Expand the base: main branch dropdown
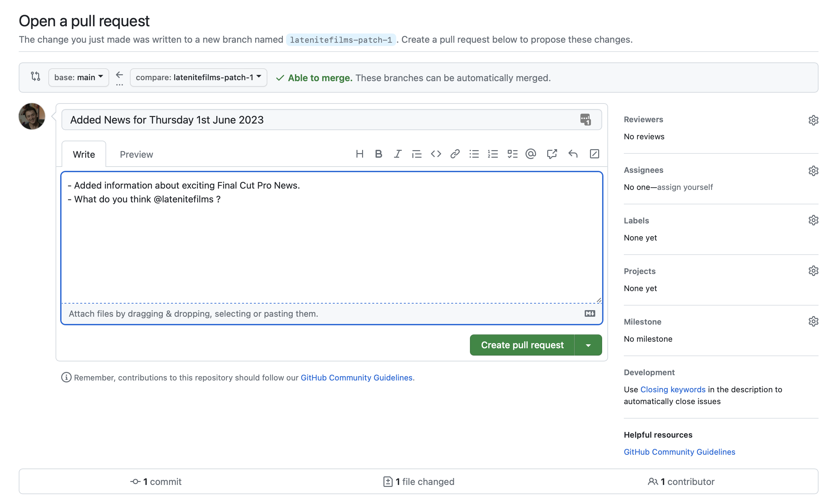The width and height of the screenshot is (832, 504). (x=78, y=78)
